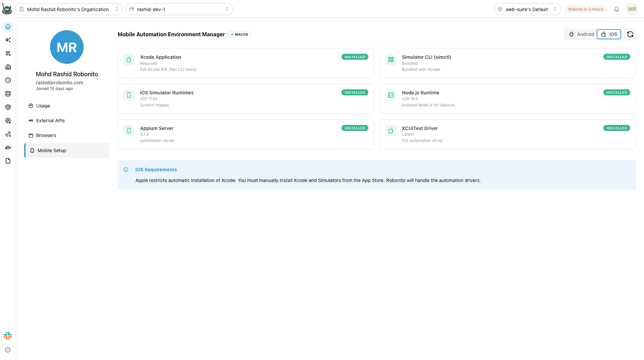This screenshot has width=644, height=360.
Task: Expand the web-suite's Default dropdown
Action: (x=527, y=9)
